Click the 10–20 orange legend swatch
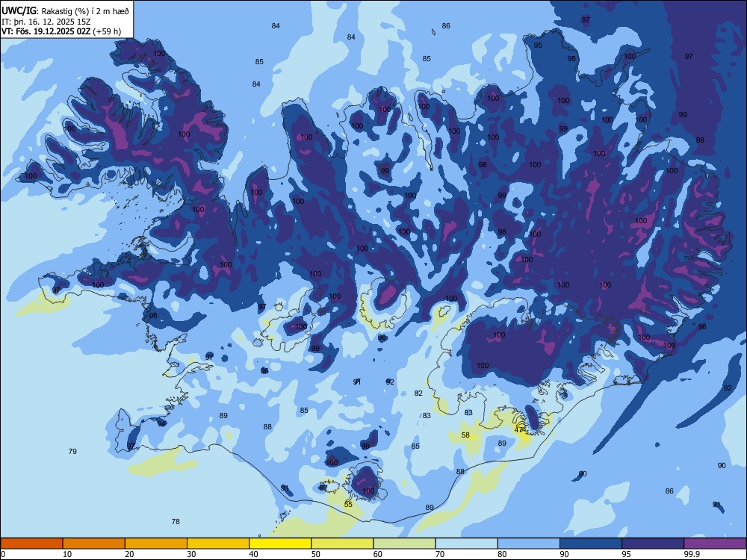The width and height of the screenshot is (747, 560). (x=94, y=544)
